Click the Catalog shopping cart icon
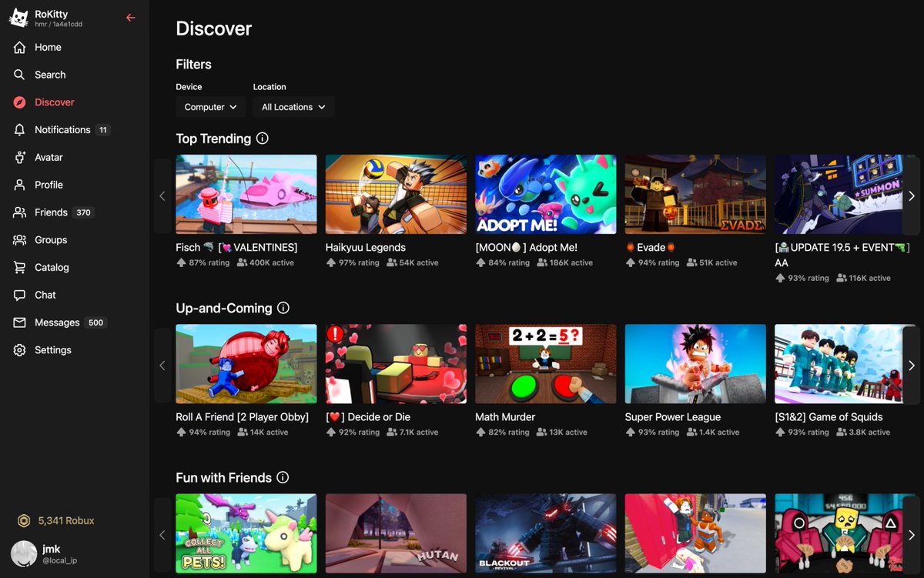The width and height of the screenshot is (924, 578). [x=20, y=267]
